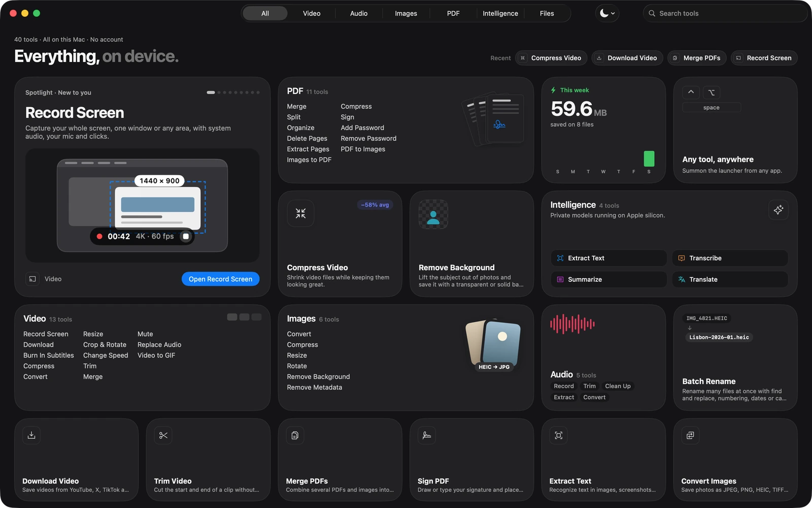Click the signature icon on Sign PDF card
Screen dimensions: 812x508
click(x=427, y=435)
